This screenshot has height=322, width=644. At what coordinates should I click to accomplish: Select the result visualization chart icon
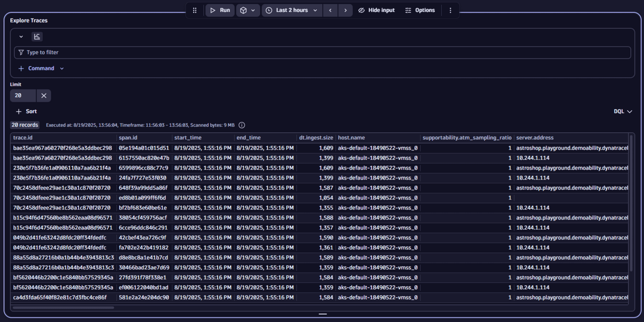point(37,36)
